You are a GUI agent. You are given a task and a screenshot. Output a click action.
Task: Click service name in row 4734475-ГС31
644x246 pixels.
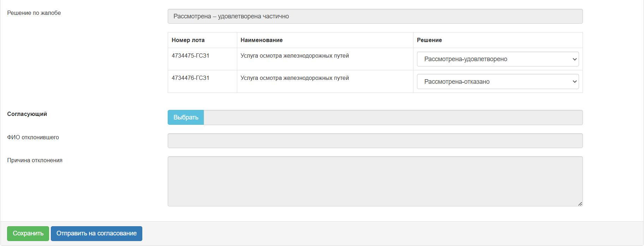coord(295,56)
